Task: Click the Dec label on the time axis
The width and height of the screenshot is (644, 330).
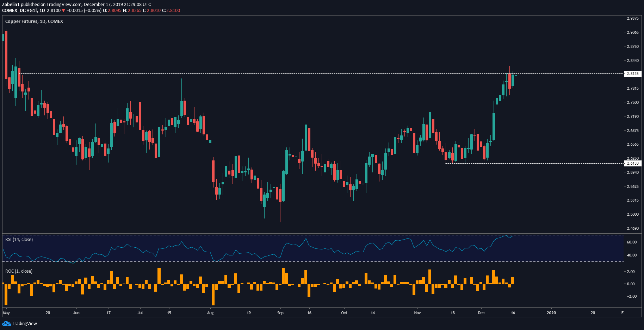Action: pyautogui.click(x=482, y=313)
